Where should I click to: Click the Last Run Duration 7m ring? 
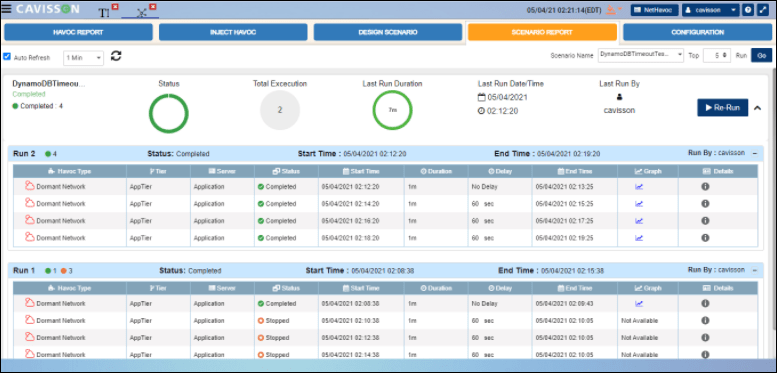[392, 110]
